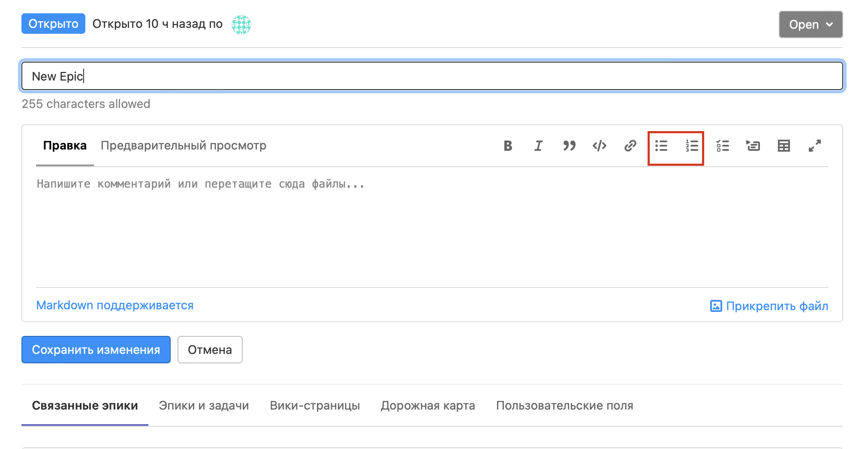868x449 pixels.
Task: Open the Open status dropdown
Action: [811, 24]
